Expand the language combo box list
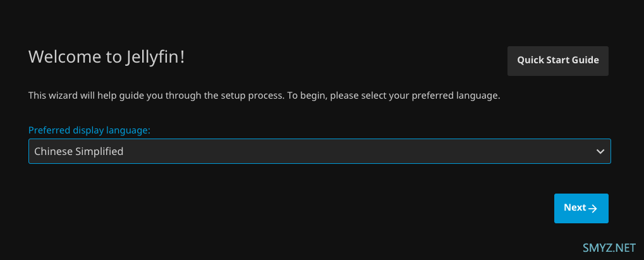 319,151
